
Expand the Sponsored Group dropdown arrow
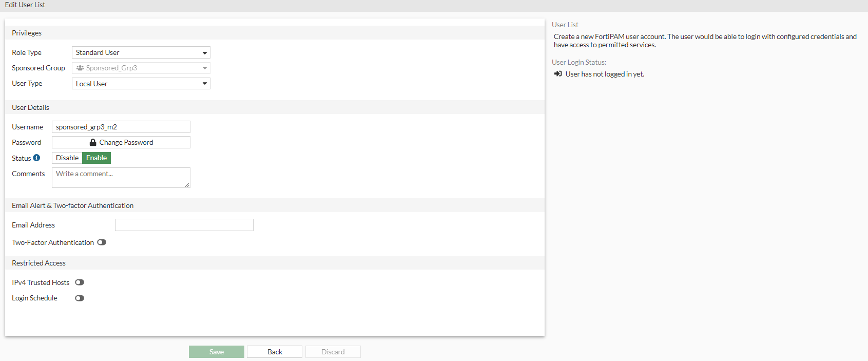point(205,68)
